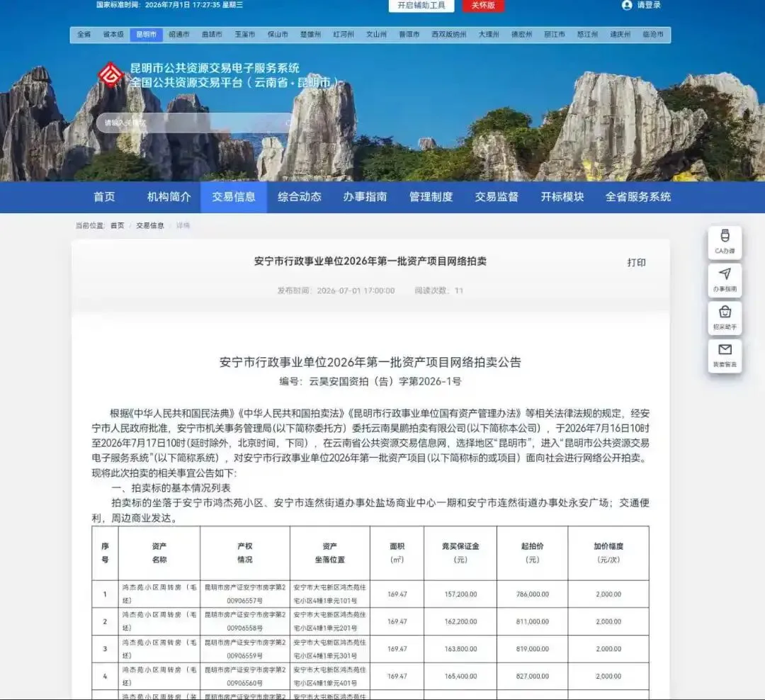Click the 交易信息 breadcrumb link
Viewport: 765px width, 700px height.
point(149,225)
